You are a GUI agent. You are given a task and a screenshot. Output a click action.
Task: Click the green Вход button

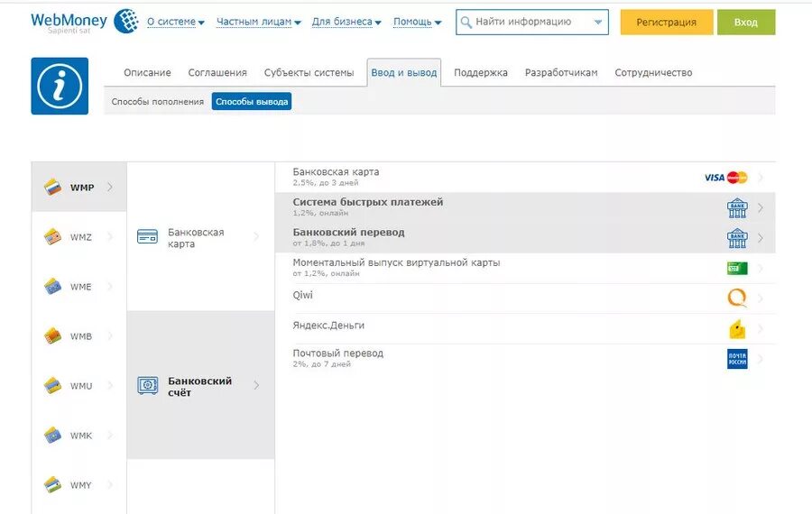[x=746, y=23]
